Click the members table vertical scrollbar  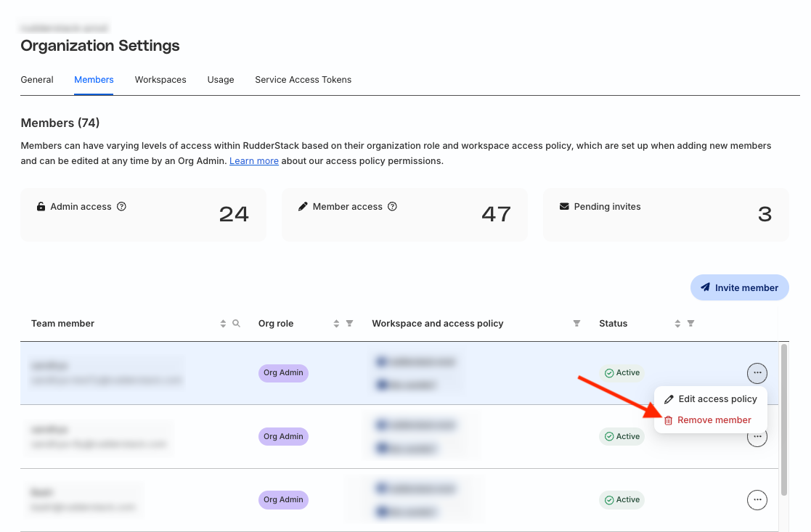click(784, 420)
